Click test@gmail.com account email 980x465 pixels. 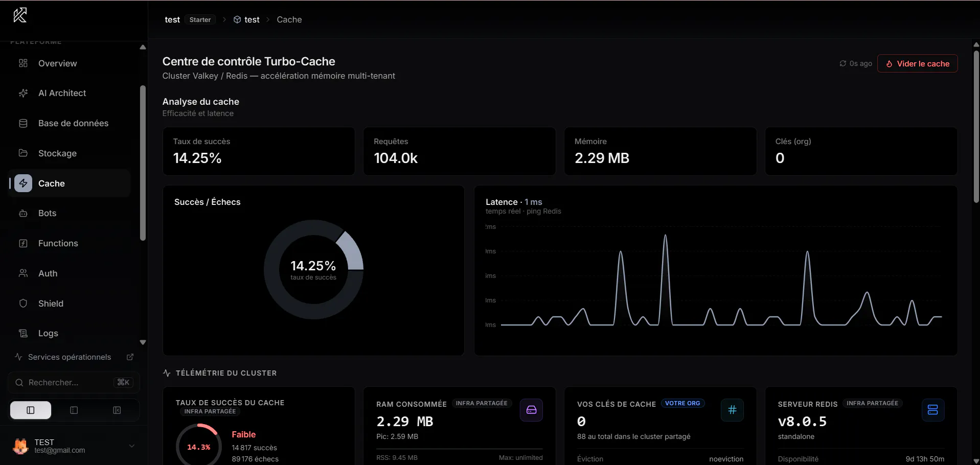pos(60,451)
